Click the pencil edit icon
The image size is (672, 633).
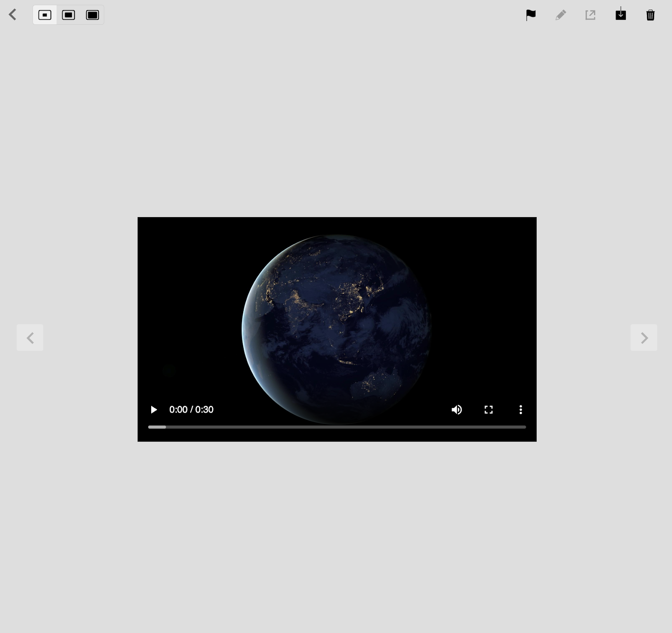point(561,15)
